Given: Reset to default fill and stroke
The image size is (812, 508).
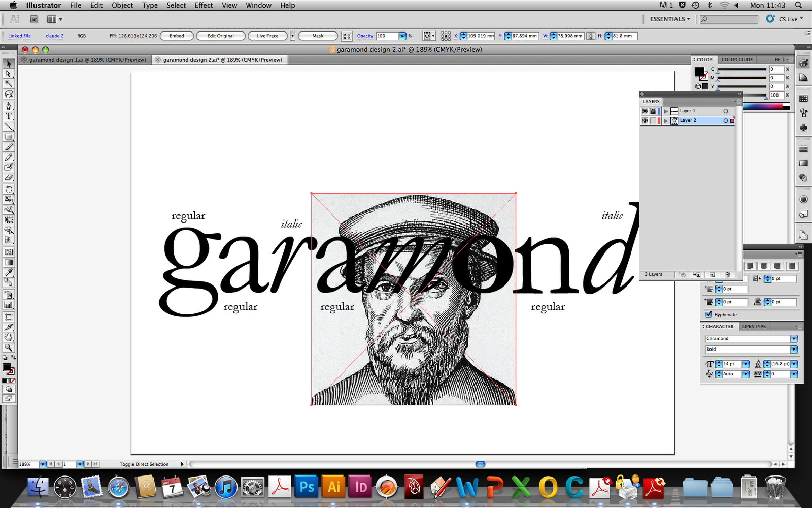Looking at the screenshot, I should pos(5,358).
